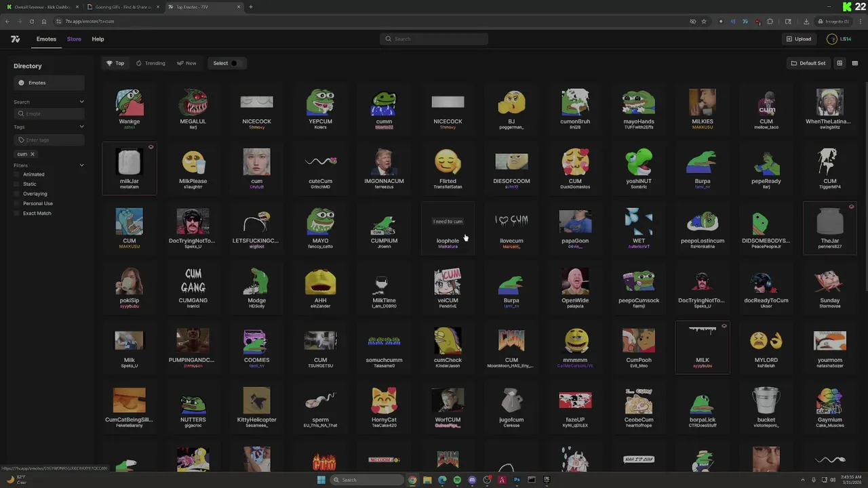The width and height of the screenshot is (868, 488).
Task: Switch to compact grid view icon
Action: pos(854,63)
